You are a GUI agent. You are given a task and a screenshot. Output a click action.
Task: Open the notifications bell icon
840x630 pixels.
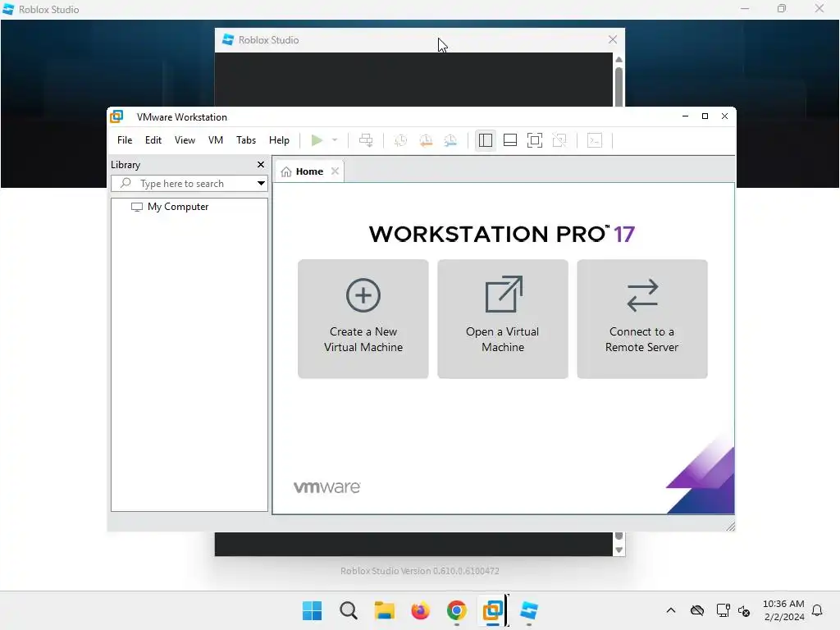[x=817, y=610]
